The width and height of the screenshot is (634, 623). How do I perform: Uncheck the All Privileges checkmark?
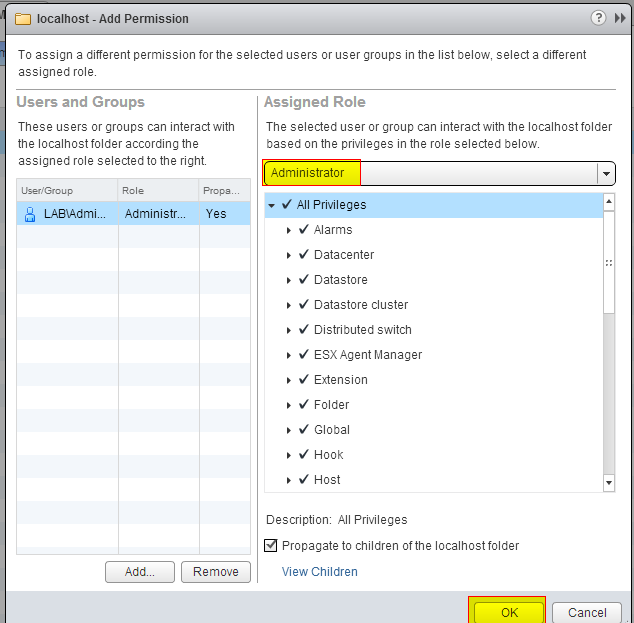(x=287, y=205)
